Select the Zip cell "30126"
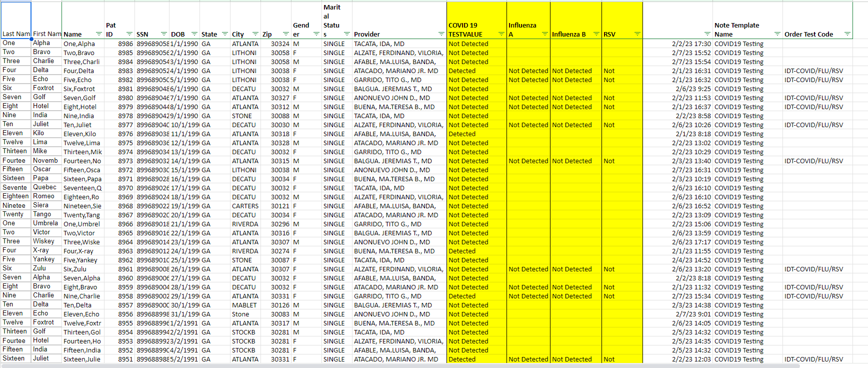868x368 pixels. pos(276,305)
